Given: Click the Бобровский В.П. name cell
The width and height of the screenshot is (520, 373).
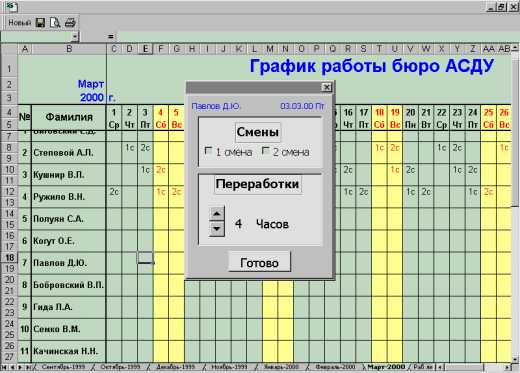Looking at the screenshot, I should point(69,285).
